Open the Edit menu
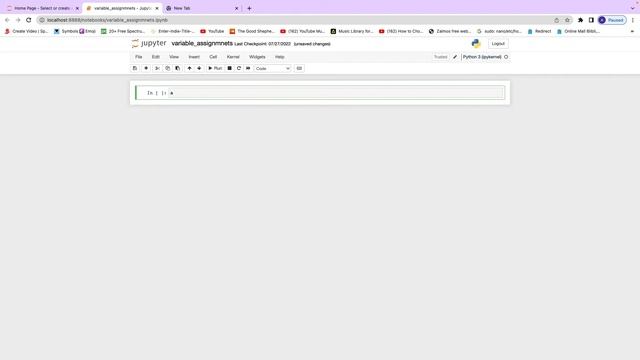Image resolution: width=640 pixels, height=360 pixels. point(156,57)
